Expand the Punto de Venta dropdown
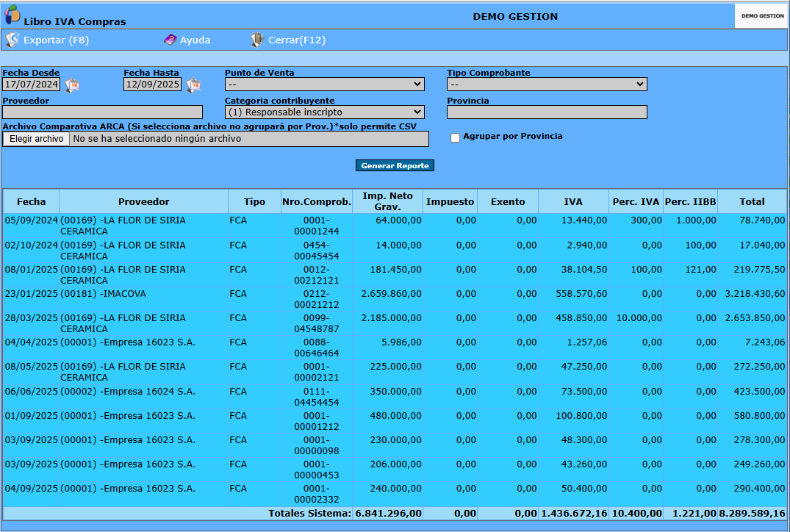 point(325,84)
